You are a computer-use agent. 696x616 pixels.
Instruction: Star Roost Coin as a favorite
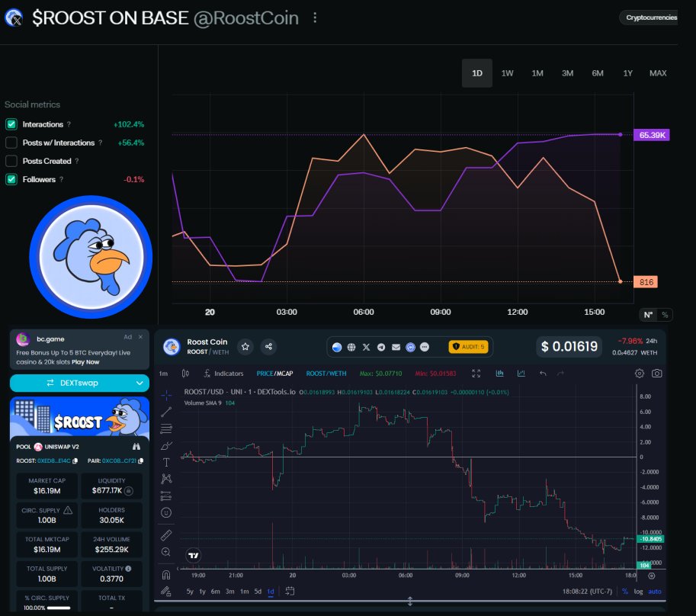pos(245,347)
